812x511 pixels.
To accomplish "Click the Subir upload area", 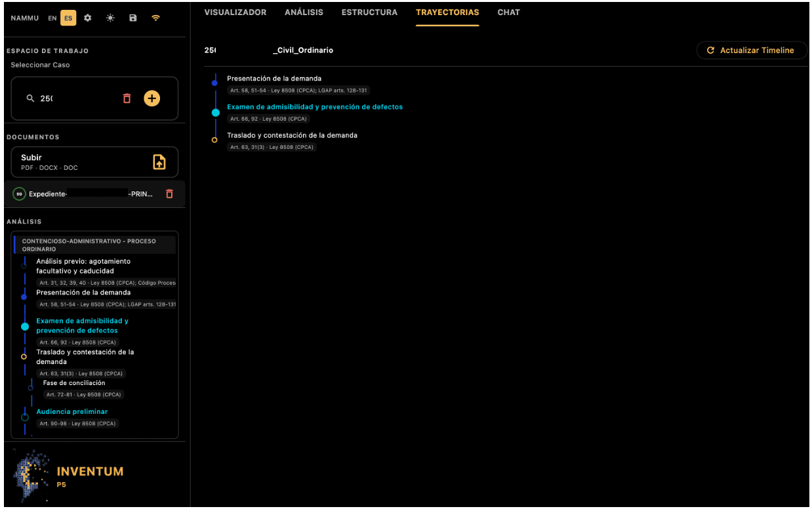I will pyautogui.click(x=94, y=162).
